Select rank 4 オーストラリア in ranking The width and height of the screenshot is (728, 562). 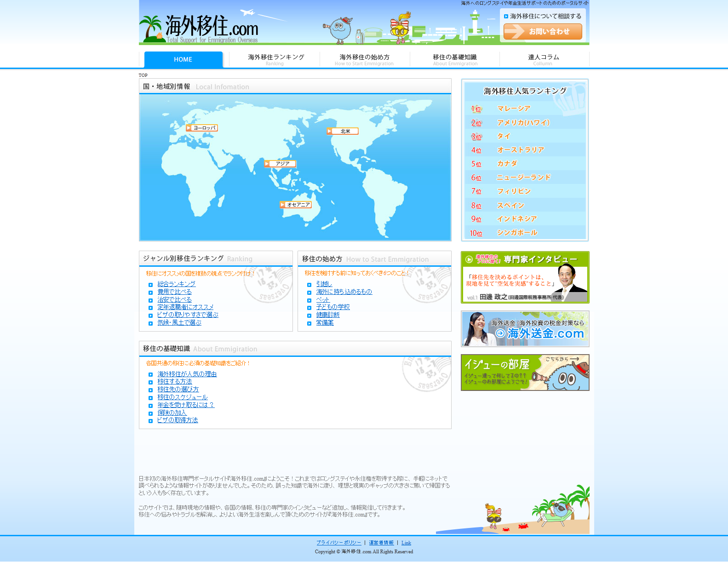(525, 150)
